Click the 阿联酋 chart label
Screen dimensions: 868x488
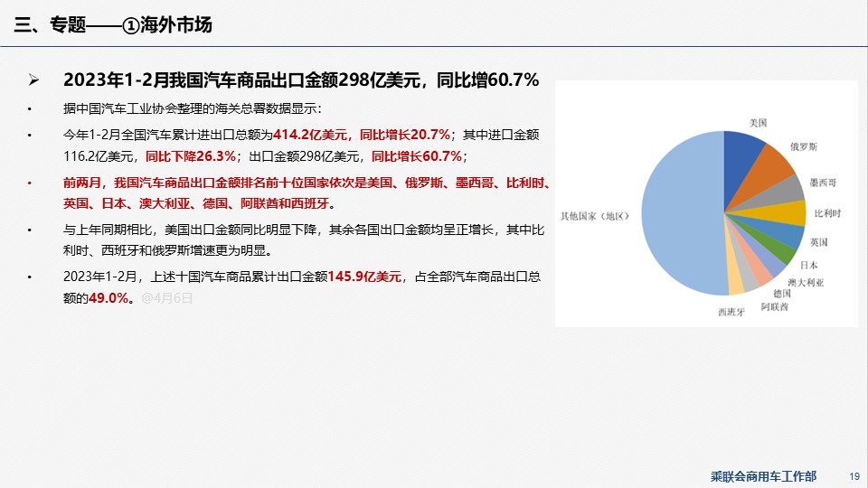(x=774, y=306)
